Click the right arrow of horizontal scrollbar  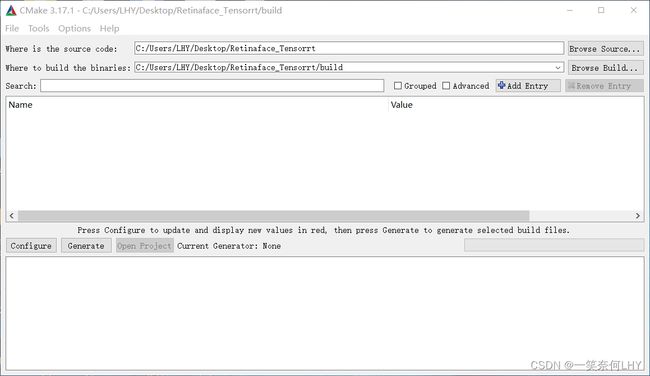[638, 216]
